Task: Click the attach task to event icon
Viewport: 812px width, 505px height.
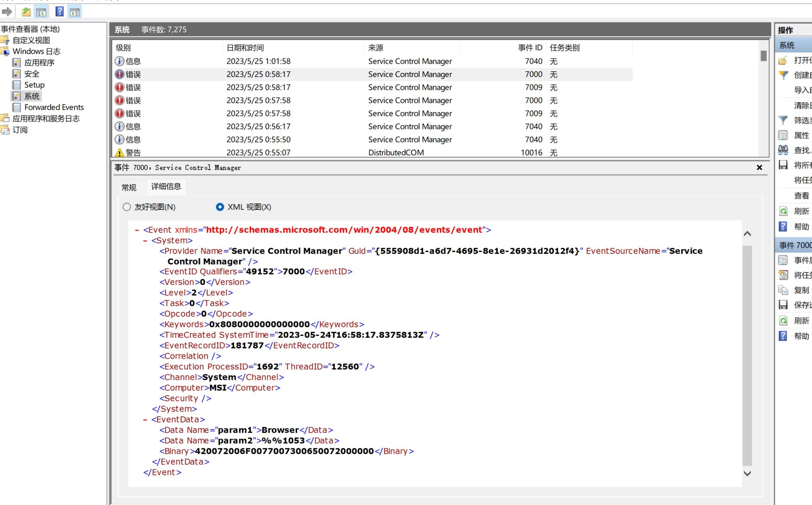Action: click(783, 275)
